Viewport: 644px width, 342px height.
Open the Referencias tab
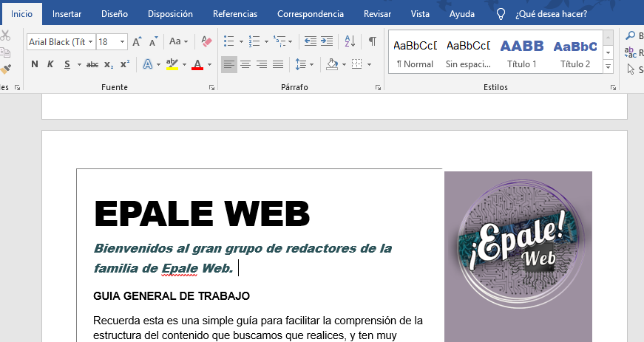coord(235,14)
